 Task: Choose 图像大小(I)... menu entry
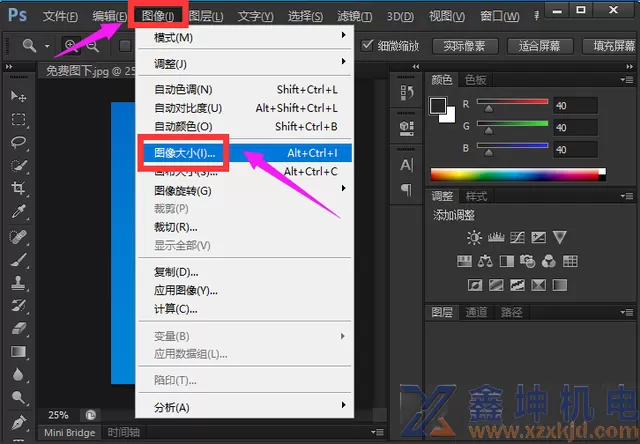[245, 153]
